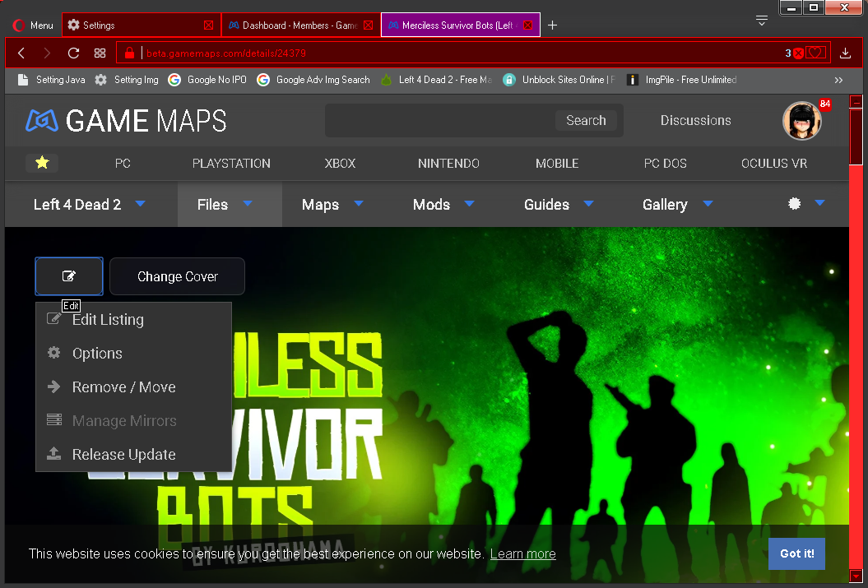Switch to the Dashboard - Members tab
This screenshot has height=588, width=868.
tap(296, 25)
